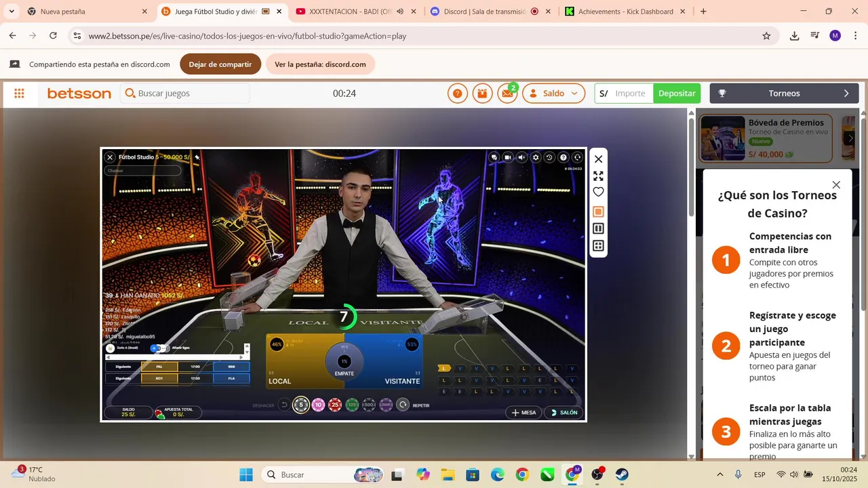Close ¿Qué son los Torneos info popup
The width and height of the screenshot is (868, 488).
click(x=836, y=185)
